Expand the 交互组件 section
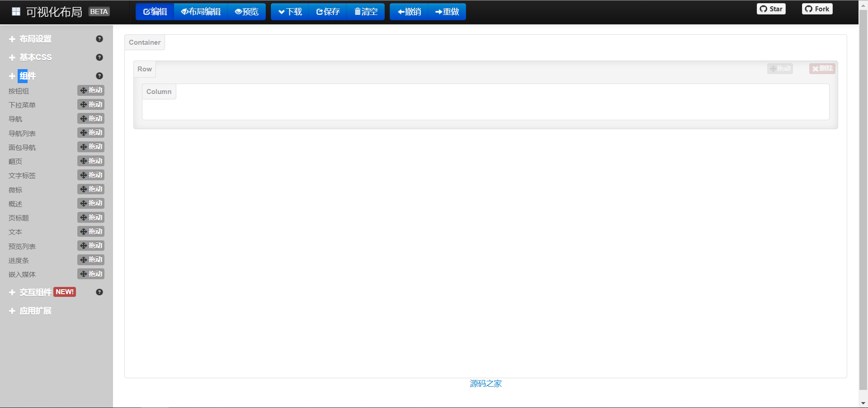 click(x=35, y=292)
